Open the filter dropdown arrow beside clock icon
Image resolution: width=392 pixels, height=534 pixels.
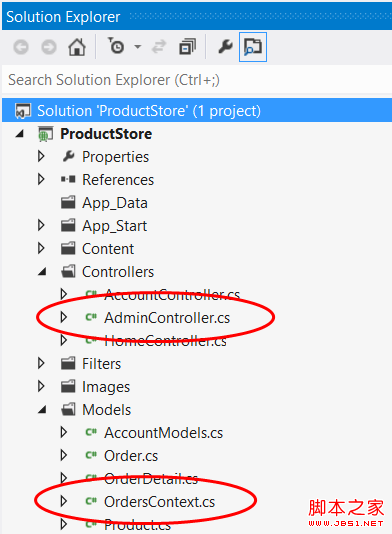pos(138,47)
